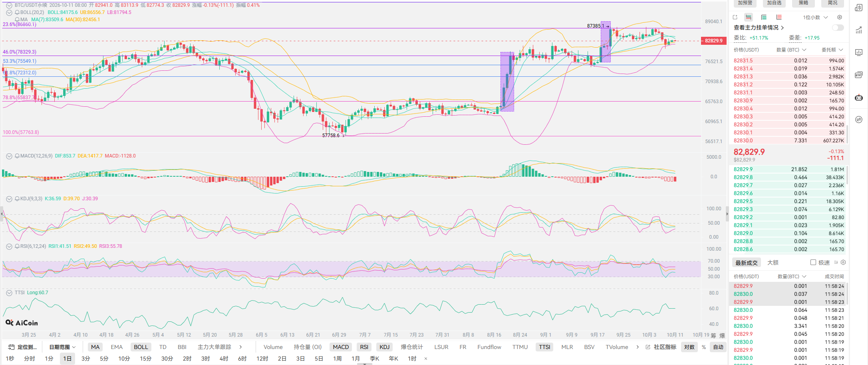The image size is (868, 365).
Task: Toggle the TTSI indicator button
Action: coord(544,347)
